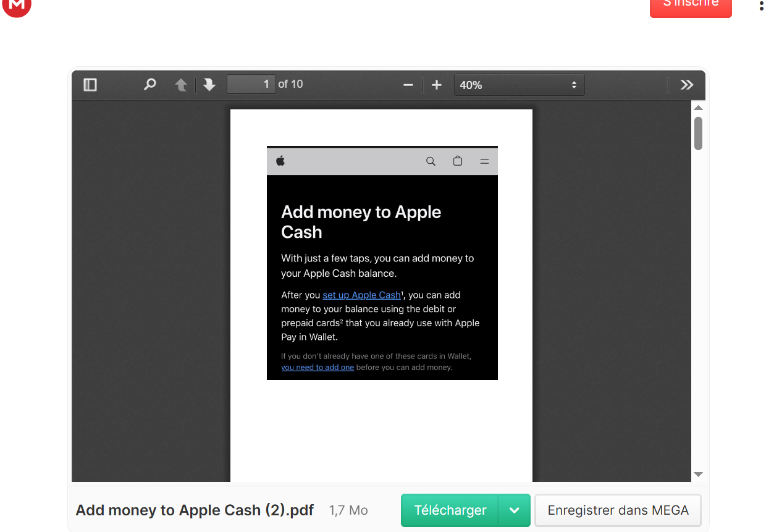Zoom in with the plus button
The height and width of the screenshot is (532, 774).
coord(437,85)
